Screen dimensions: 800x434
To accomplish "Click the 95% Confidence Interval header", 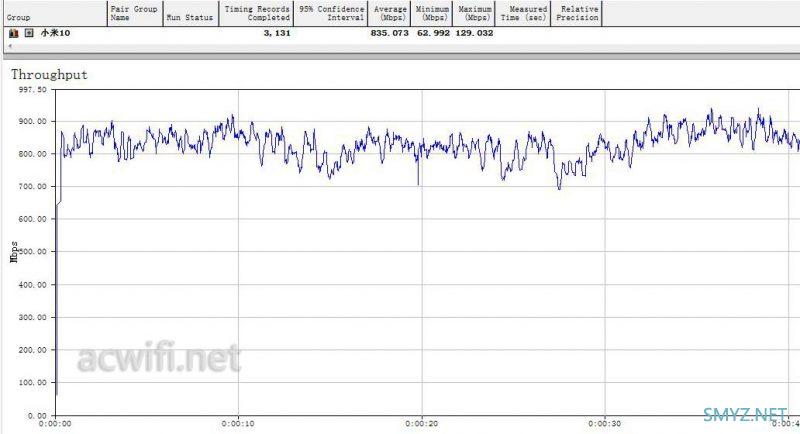I will pyautogui.click(x=331, y=13).
